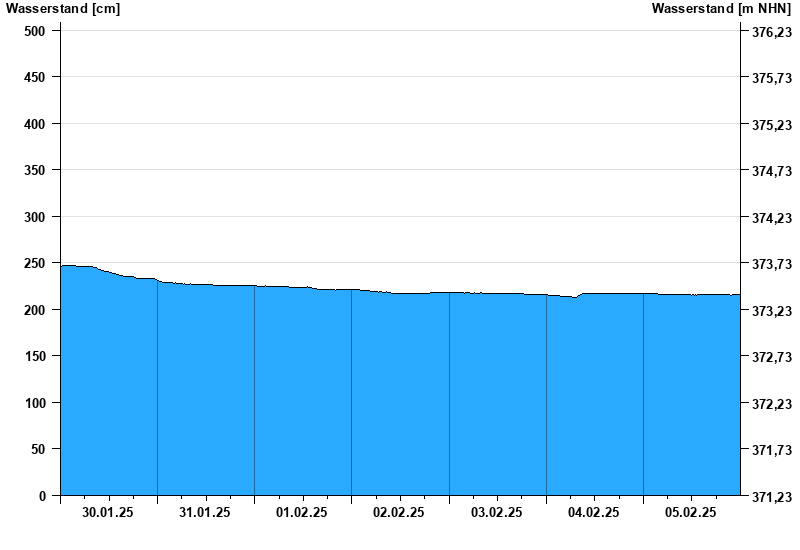The image size is (800, 550).
Task: Pick the 02.02.25 date label
Action: 398,512
